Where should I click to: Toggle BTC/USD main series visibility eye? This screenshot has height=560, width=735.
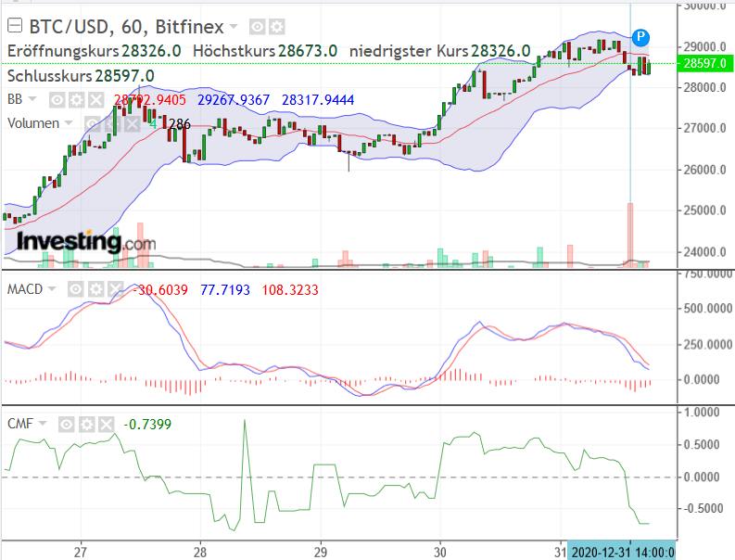(257, 27)
